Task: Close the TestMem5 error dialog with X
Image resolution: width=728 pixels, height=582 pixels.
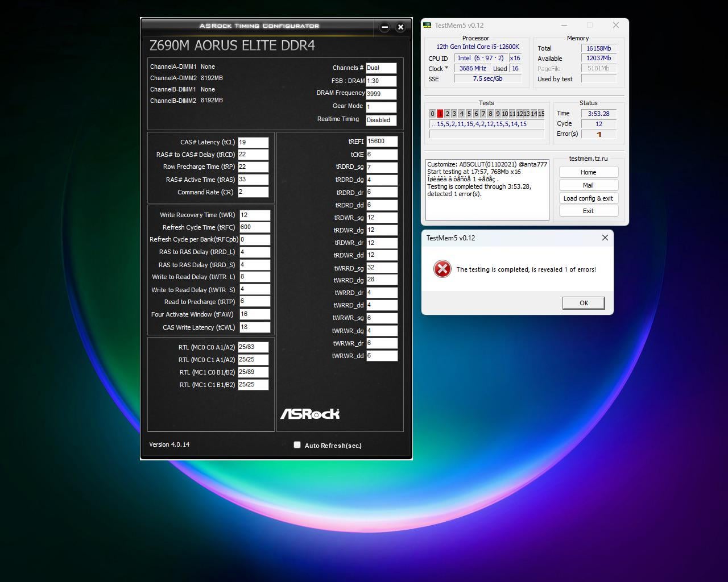Action: click(x=605, y=238)
